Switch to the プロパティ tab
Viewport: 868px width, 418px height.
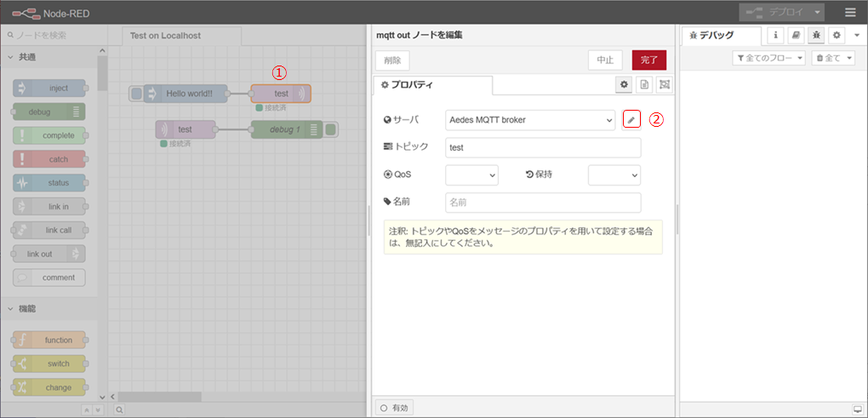tap(432, 85)
